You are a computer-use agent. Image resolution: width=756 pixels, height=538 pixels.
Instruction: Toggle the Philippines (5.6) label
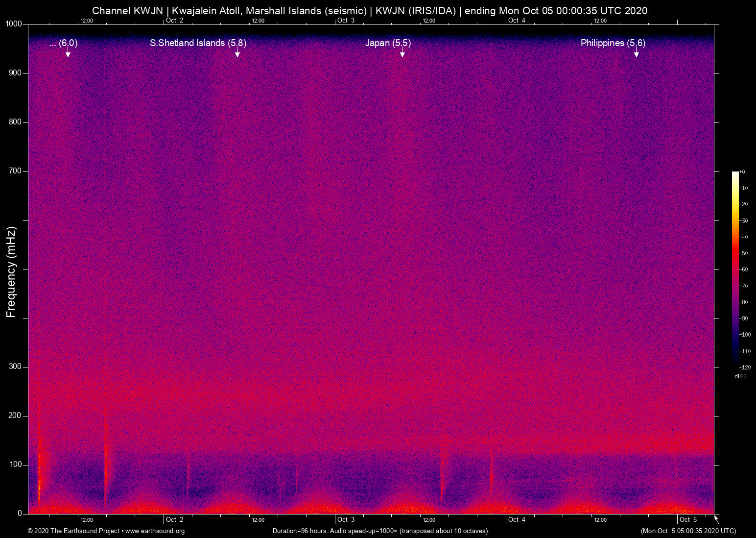pyautogui.click(x=613, y=43)
